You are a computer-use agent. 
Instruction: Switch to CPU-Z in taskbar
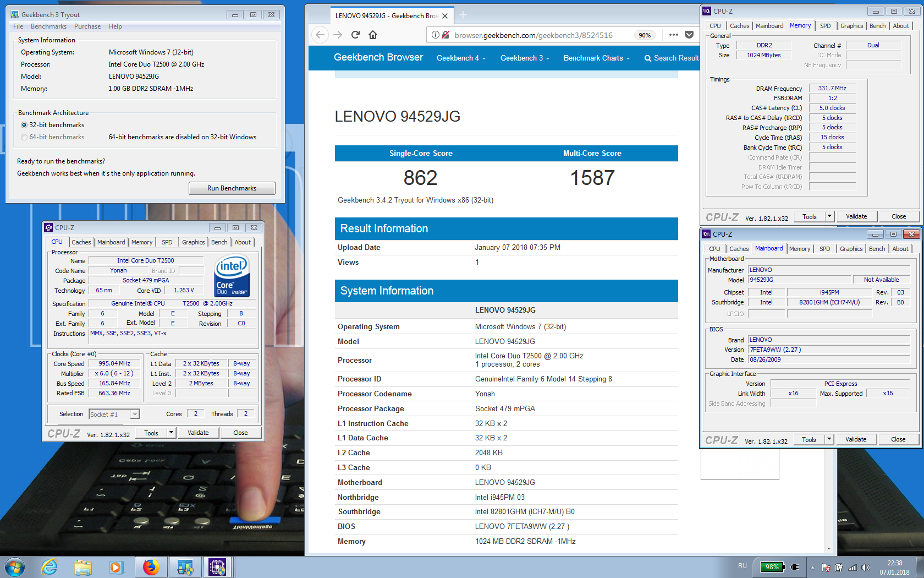[x=218, y=567]
